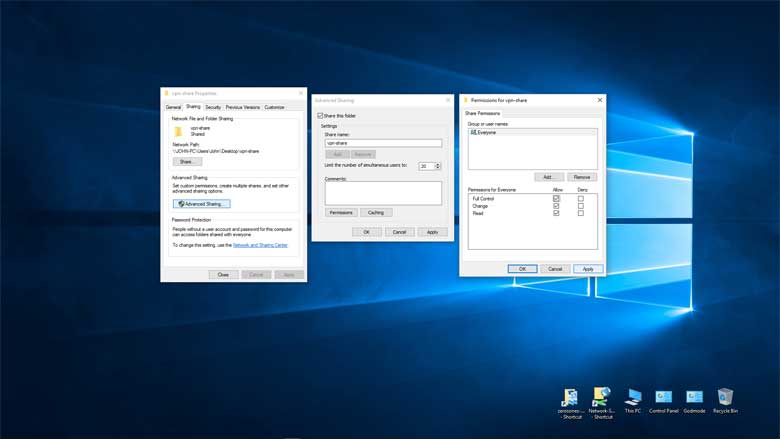The image size is (780, 439).
Task: Open the leftmost desktop shortcut icon
Action: (x=571, y=397)
